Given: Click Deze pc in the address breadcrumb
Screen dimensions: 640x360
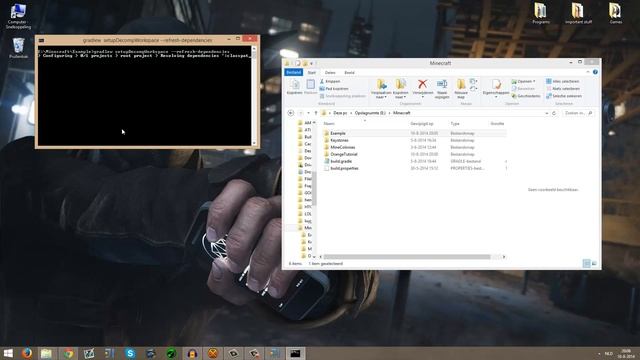Looking at the screenshot, I should point(340,113).
